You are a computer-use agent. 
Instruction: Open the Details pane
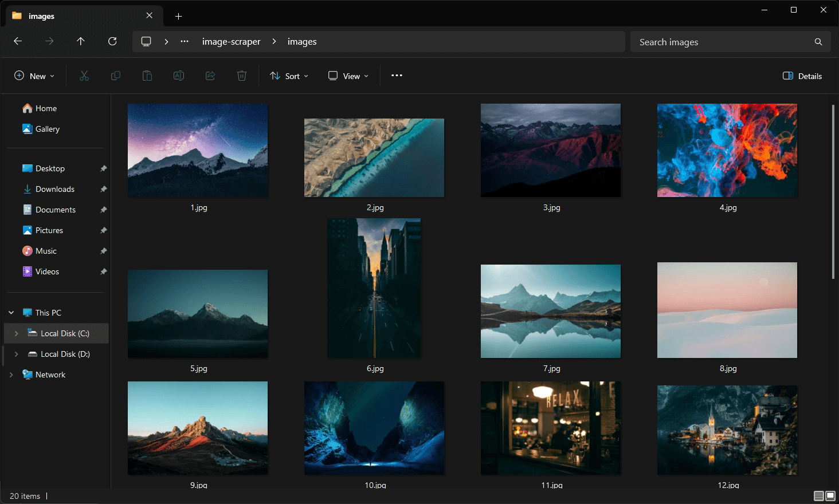[801, 76]
